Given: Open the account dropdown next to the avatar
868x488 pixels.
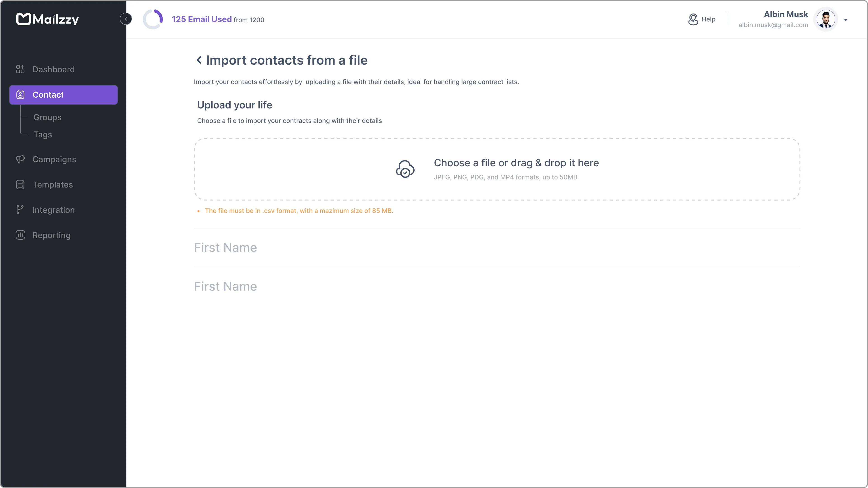Looking at the screenshot, I should [846, 20].
